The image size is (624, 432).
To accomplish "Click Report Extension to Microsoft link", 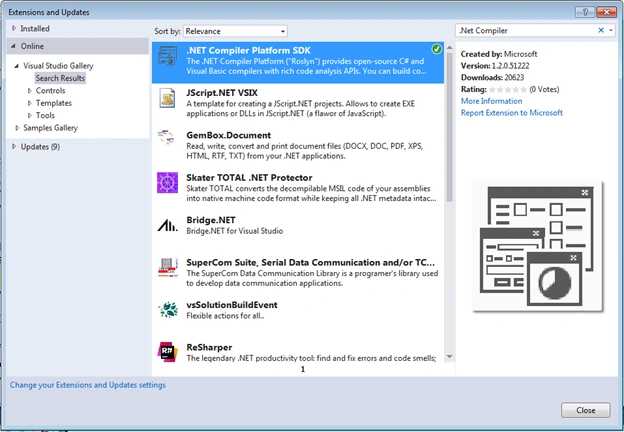I will click(512, 113).
